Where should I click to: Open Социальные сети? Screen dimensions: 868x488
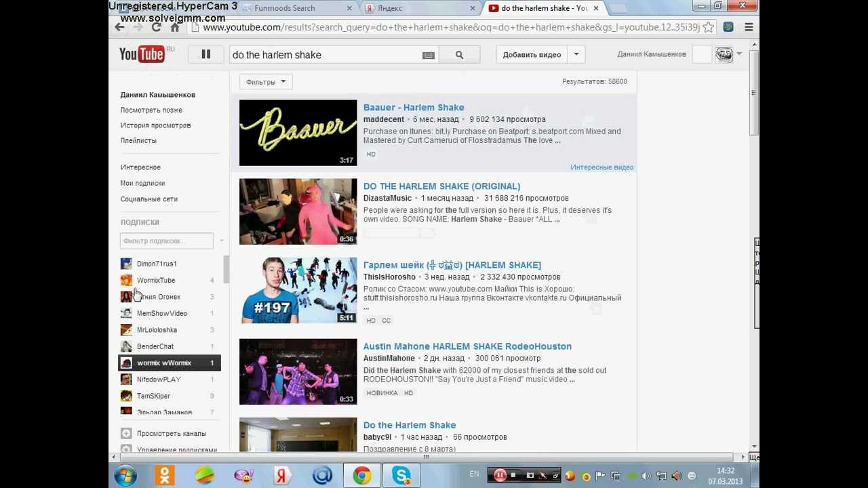click(149, 199)
